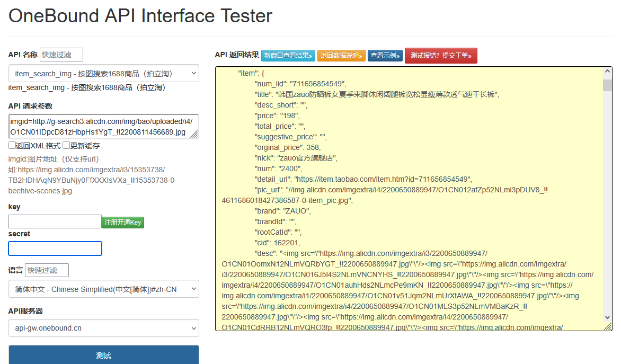Click the OneBound API Interface Tester heading
The image size is (621, 364).
coord(140,16)
